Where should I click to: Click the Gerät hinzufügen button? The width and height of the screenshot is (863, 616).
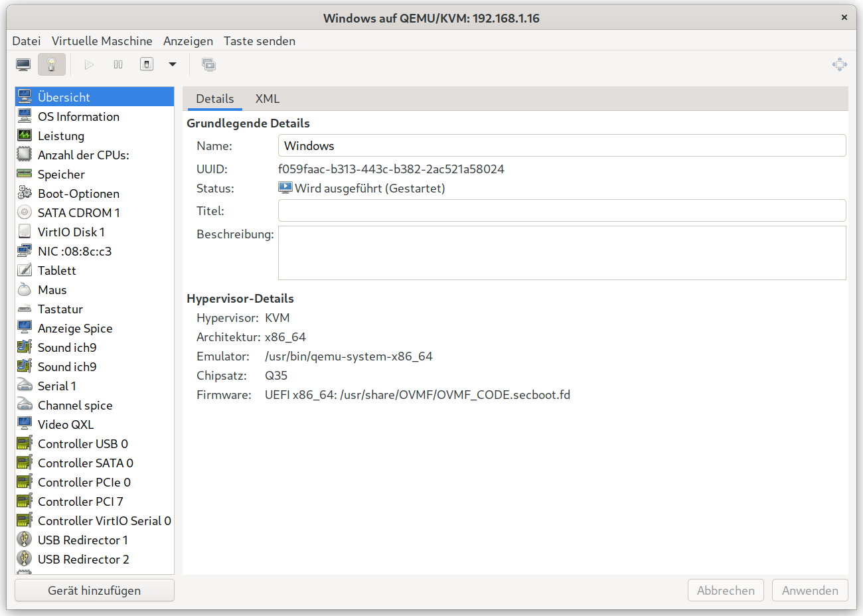click(94, 590)
